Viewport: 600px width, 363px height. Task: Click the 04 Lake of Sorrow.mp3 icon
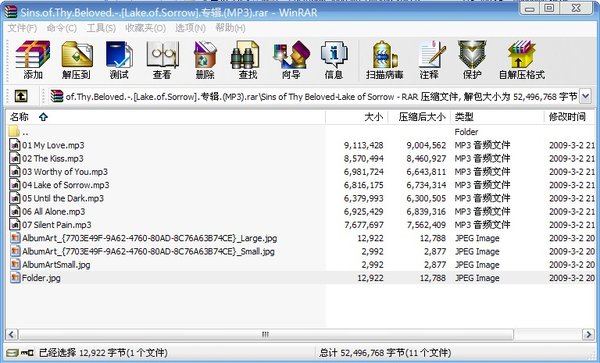click(x=15, y=185)
